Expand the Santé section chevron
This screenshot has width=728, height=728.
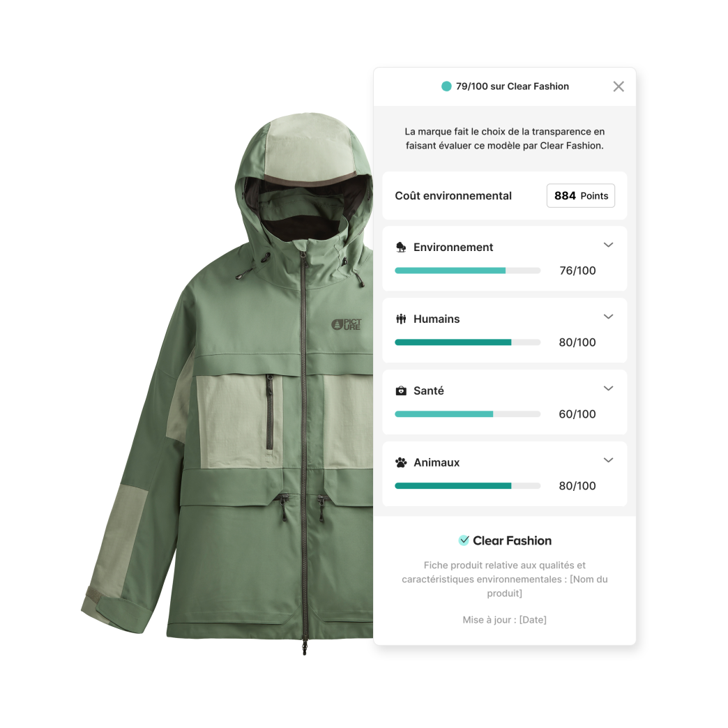point(608,388)
